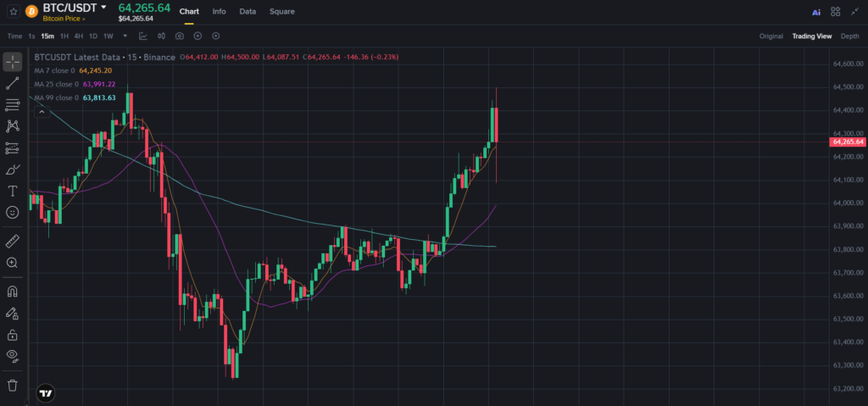Select the brush drawing tool
Image resolution: width=868 pixels, height=406 pixels.
(12, 169)
